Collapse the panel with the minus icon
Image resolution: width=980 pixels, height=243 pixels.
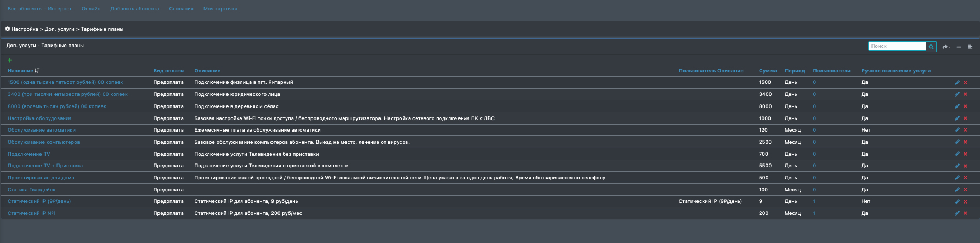pyautogui.click(x=959, y=47)
